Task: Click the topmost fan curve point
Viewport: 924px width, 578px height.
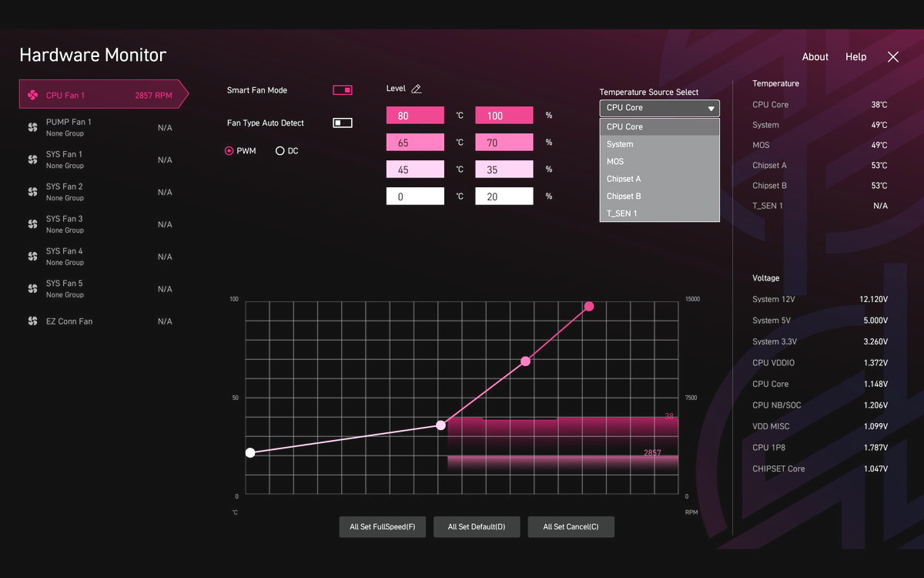Action: pyautogui.click(x=589, y=307)
